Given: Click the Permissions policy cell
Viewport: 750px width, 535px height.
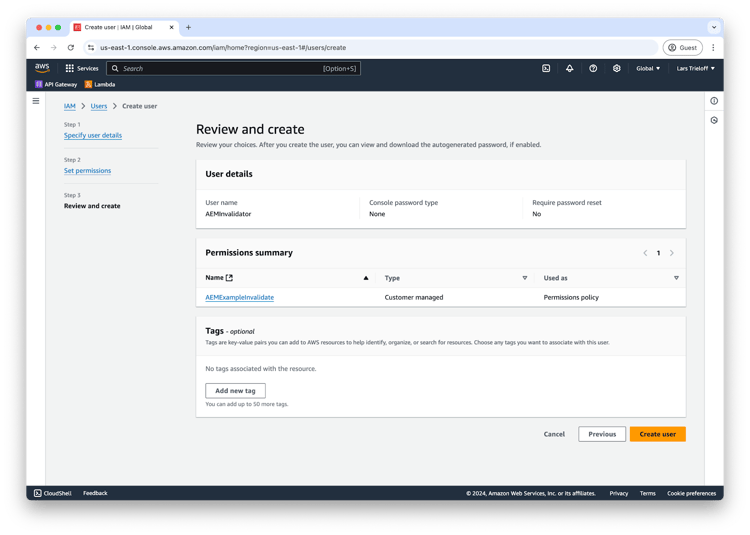Looking at the screenshot, I should click(x=571, y=297).
